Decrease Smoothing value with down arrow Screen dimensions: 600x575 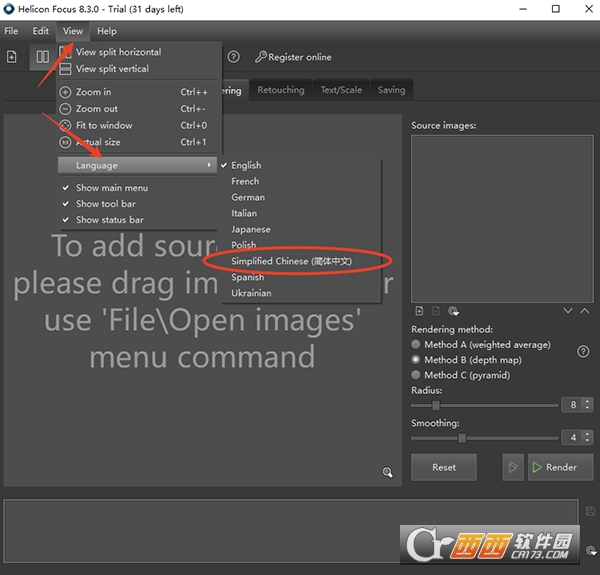click(587, 440)
